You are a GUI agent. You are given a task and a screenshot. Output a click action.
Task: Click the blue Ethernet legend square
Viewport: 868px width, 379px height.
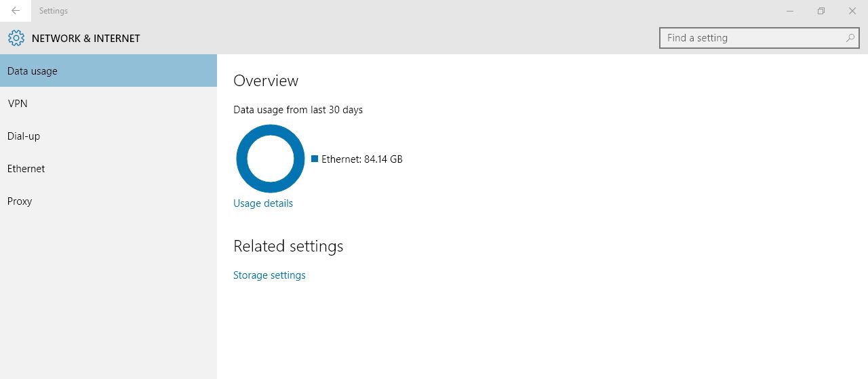[315, 159]
